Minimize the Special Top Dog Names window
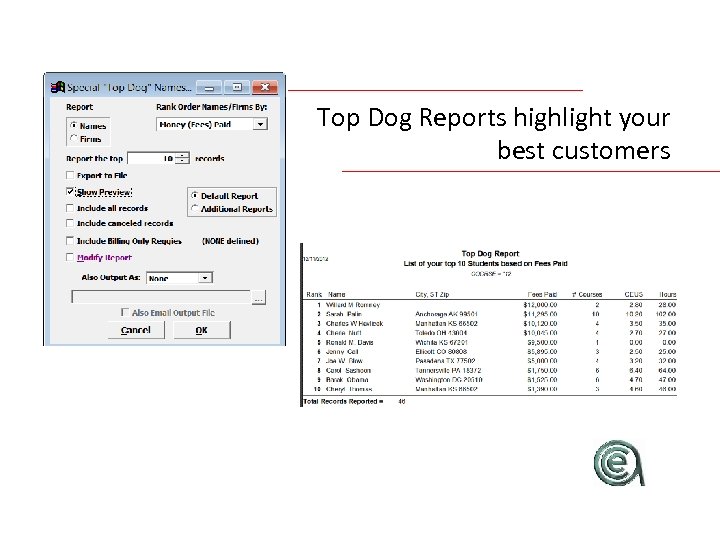Screen dimensions: 720x540 coord(209,87)
